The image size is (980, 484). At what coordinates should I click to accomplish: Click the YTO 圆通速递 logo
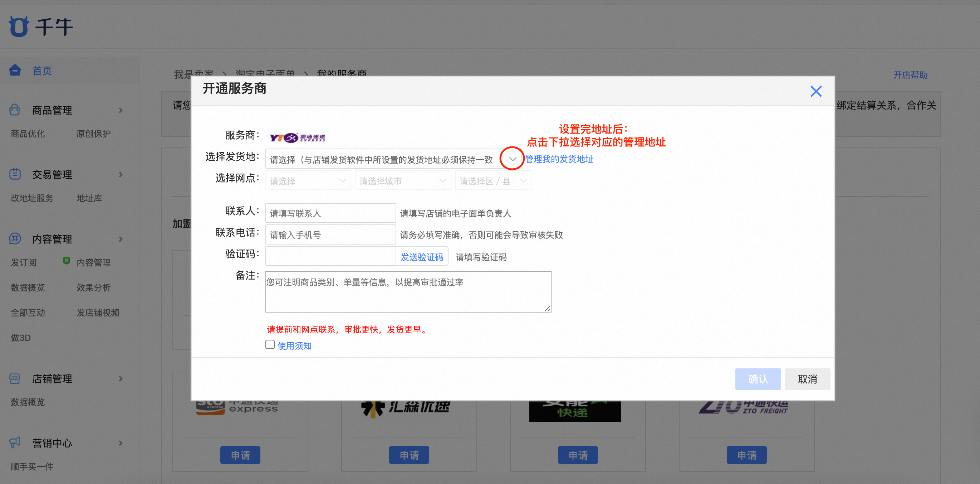[298, 137]
